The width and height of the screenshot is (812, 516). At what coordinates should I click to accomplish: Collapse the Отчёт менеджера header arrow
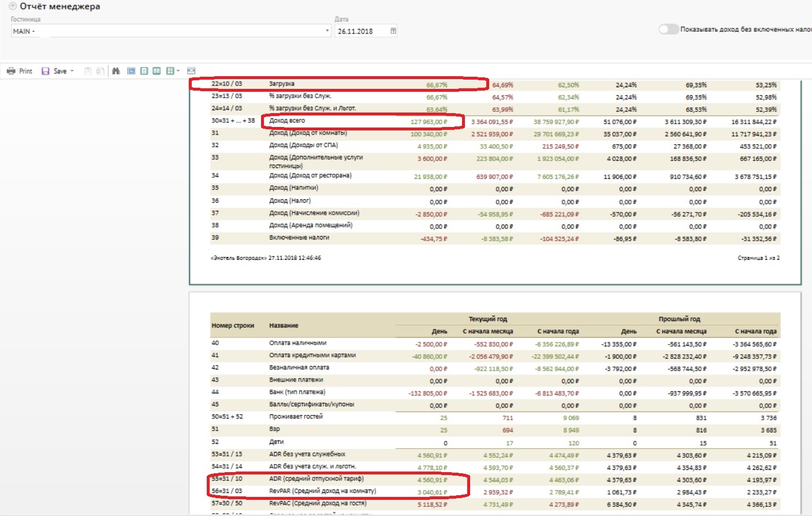(13, 6)
